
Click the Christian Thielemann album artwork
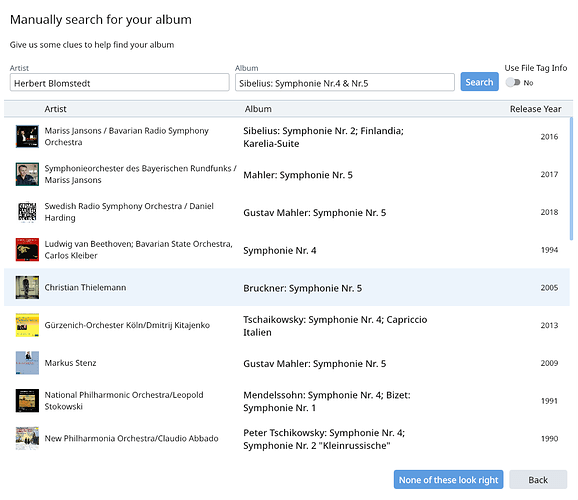[x=27, y=287]
